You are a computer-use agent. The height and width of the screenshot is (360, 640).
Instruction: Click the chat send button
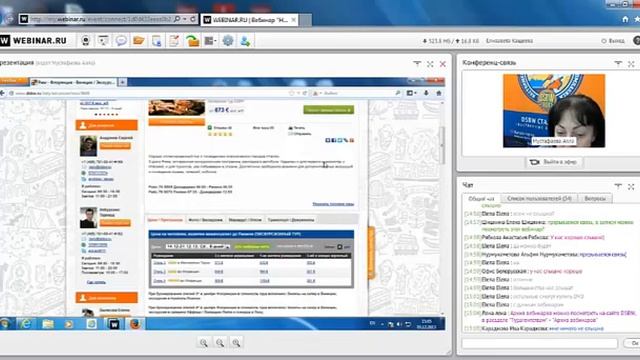(632, 343)
